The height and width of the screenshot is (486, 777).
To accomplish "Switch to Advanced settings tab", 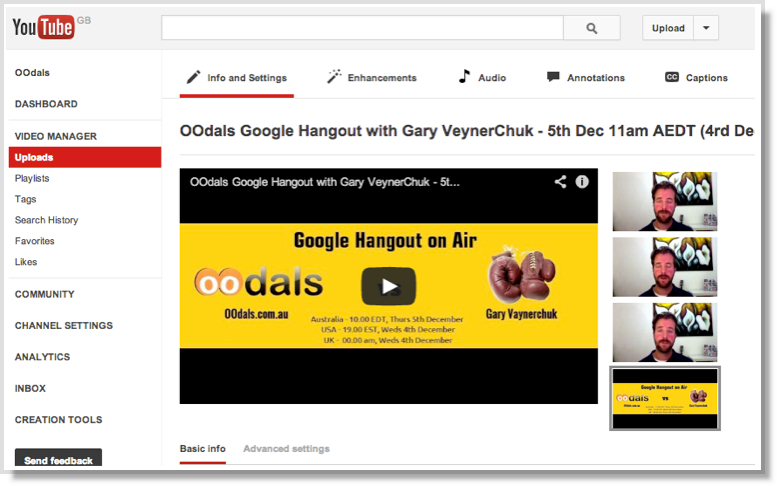I will [x=286, y=449].
